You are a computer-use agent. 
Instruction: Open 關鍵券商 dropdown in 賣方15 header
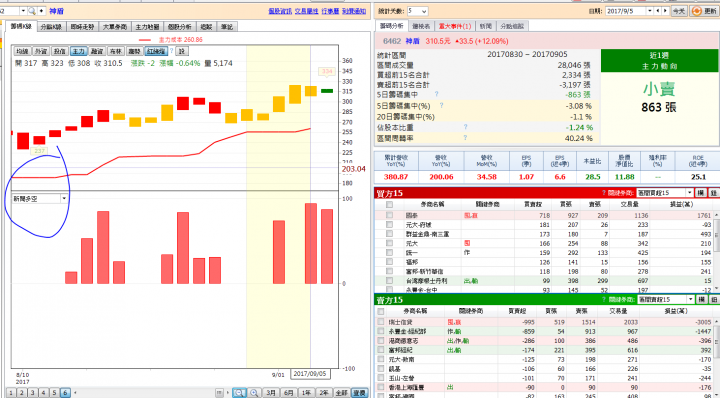690,299
